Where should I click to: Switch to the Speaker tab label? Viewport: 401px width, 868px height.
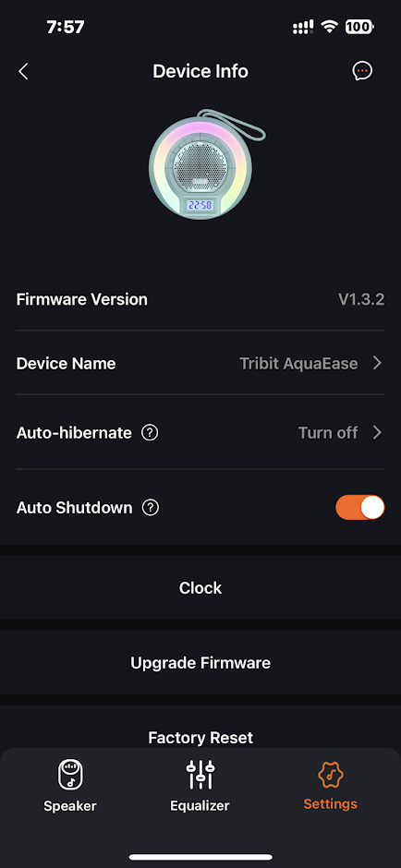70,805
